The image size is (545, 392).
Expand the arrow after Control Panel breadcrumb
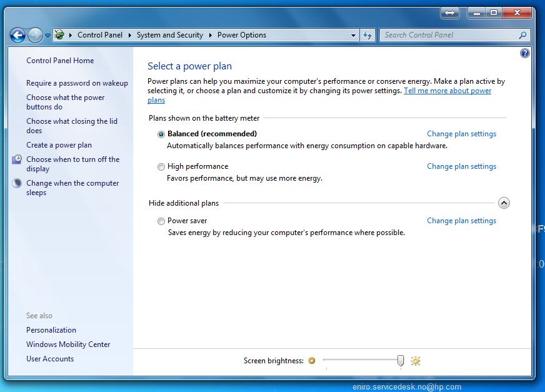pos(129,35)
